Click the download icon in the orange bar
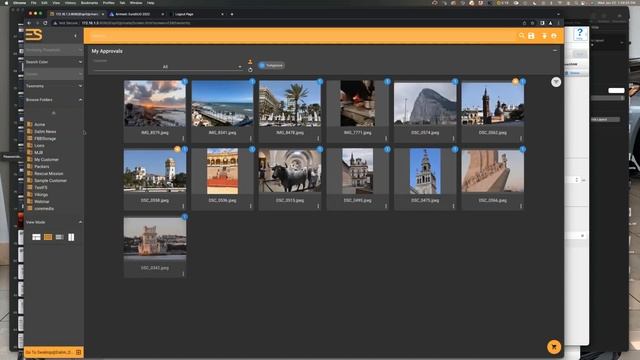640x360 pixels. click(544, 36)
